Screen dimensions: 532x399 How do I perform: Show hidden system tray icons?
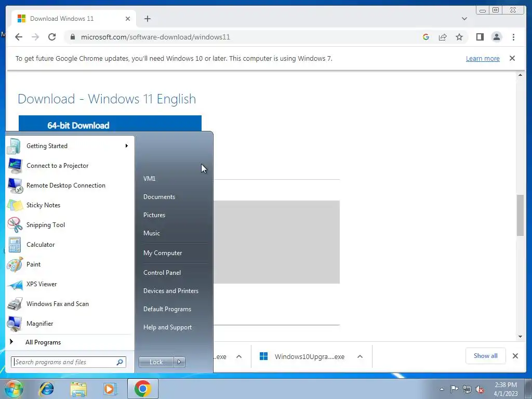[x=442, y=389]
